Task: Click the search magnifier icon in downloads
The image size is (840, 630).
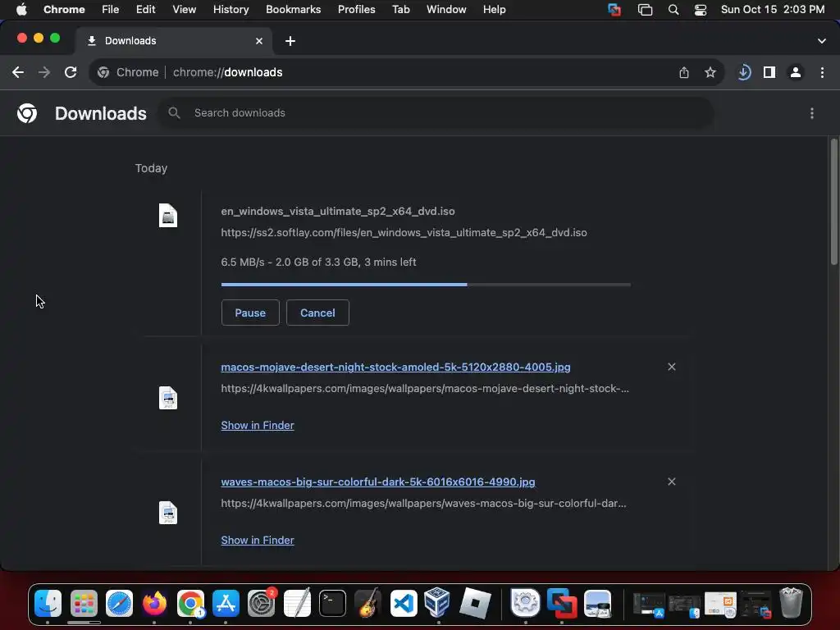Action: (174, 113)
